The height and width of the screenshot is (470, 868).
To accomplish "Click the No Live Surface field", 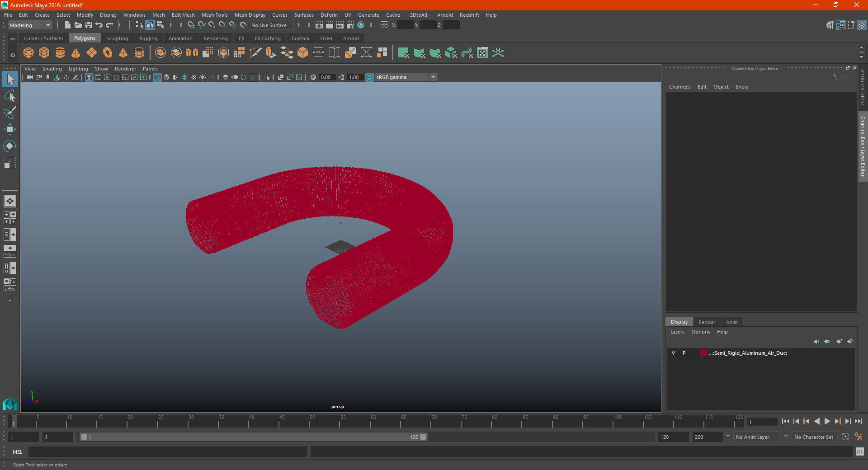I will pyautogui.click(x=271, y=25).
